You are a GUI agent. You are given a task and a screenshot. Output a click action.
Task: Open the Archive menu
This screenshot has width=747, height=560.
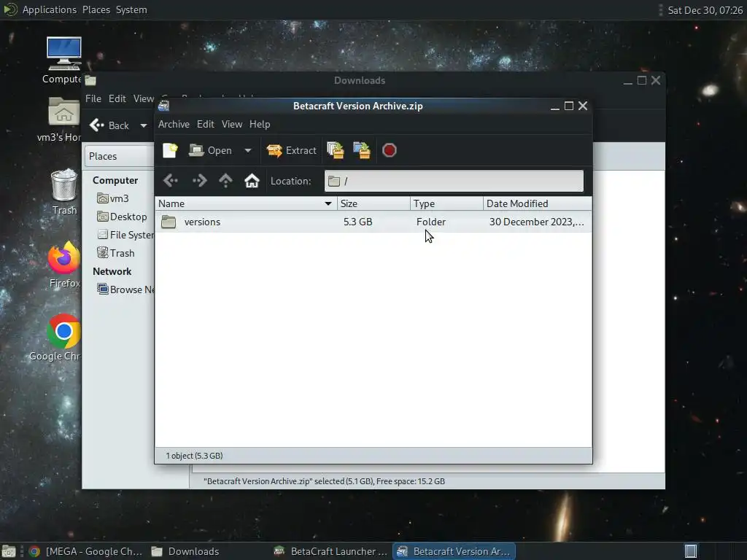click(174, 124)
